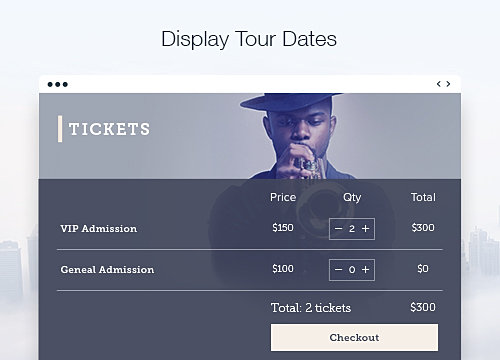Click the TICKETS banner heading

coord(109,129)
